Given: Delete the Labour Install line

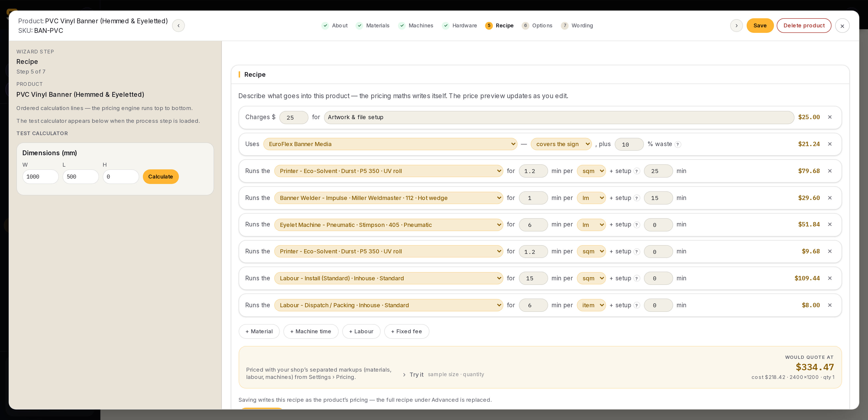Looking at the screenshot, I should point(830,278).
